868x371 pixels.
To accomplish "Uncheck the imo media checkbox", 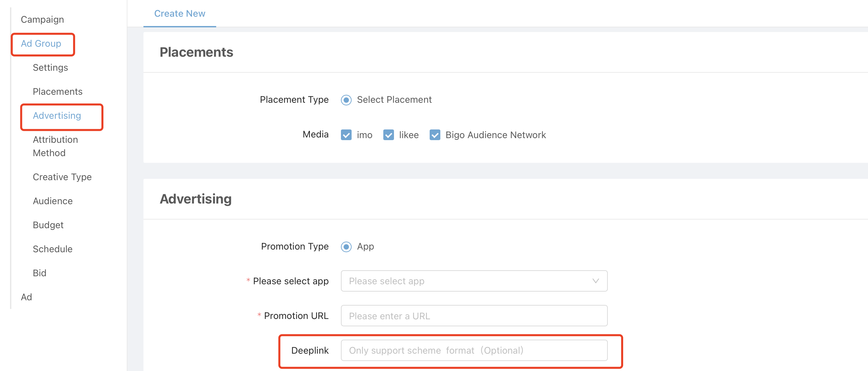I will pyautogui.click(x=346, y=135).
